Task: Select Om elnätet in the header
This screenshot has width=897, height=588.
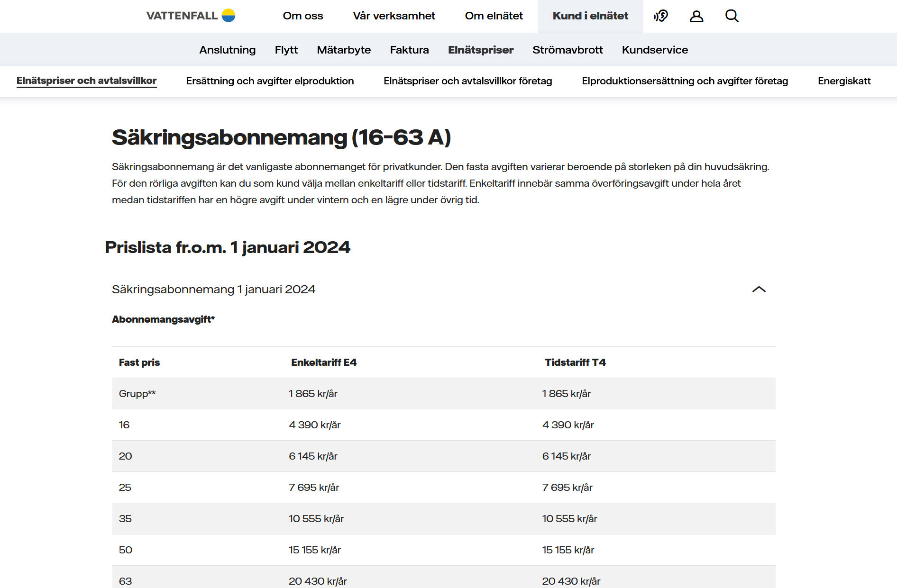Action: point(494,16)
